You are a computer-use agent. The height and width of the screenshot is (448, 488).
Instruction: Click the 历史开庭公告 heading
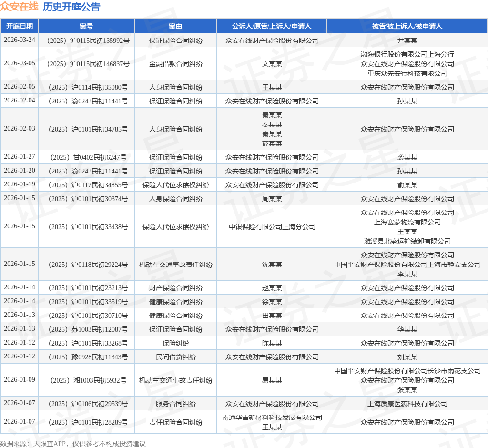coord(71,7)
